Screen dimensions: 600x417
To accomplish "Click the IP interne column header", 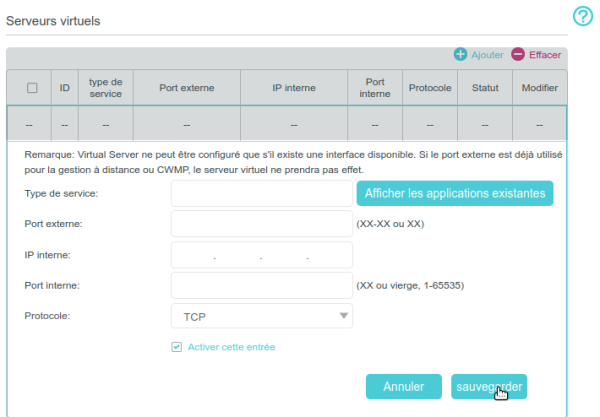I will click(294, 88).
